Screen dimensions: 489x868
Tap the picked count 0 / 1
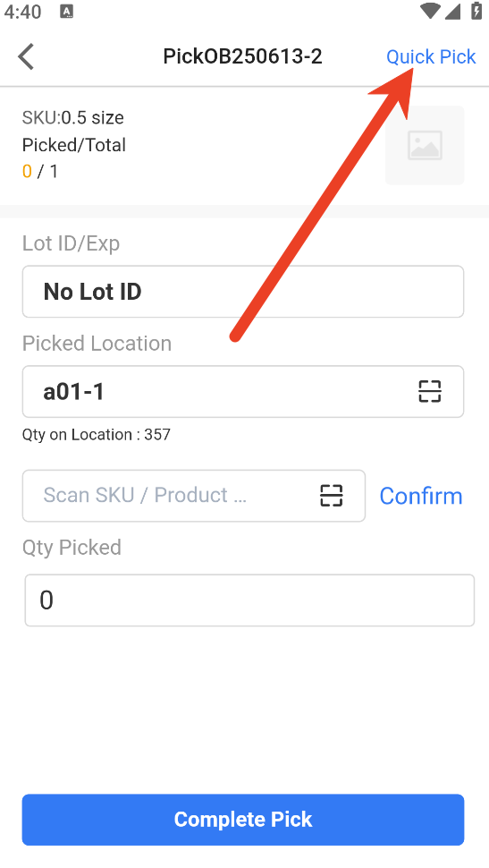40,172
